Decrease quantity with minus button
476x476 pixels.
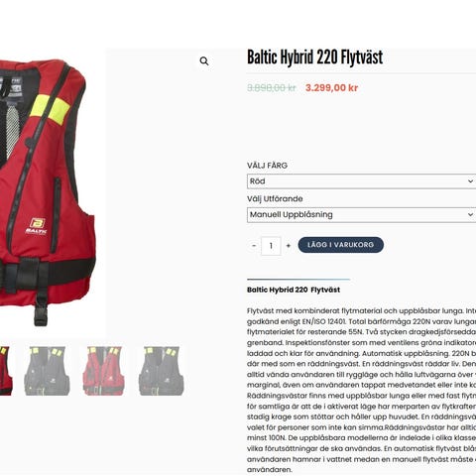tap(254, 246)
